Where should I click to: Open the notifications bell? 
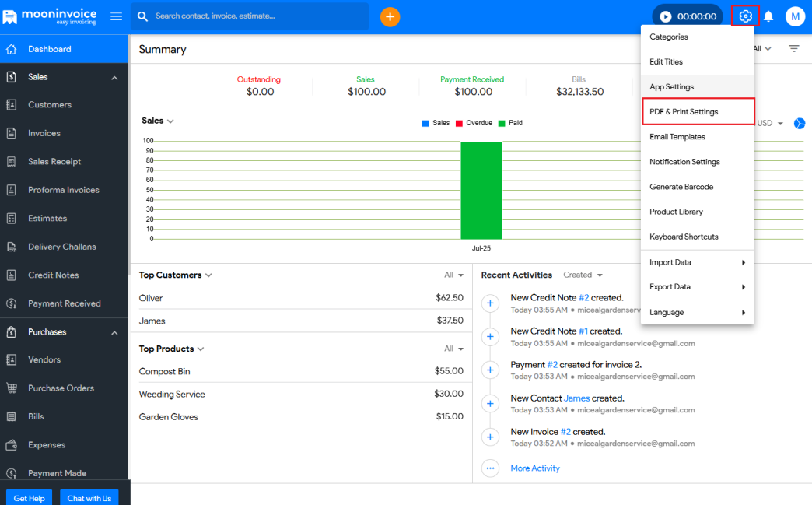pyautogui.click(x=768, y=16)
